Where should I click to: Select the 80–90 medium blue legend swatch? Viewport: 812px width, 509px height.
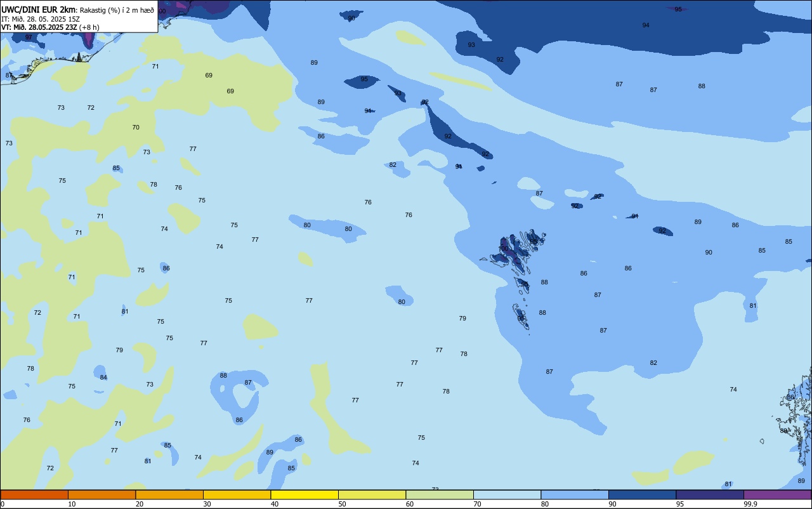pos(575,494)
